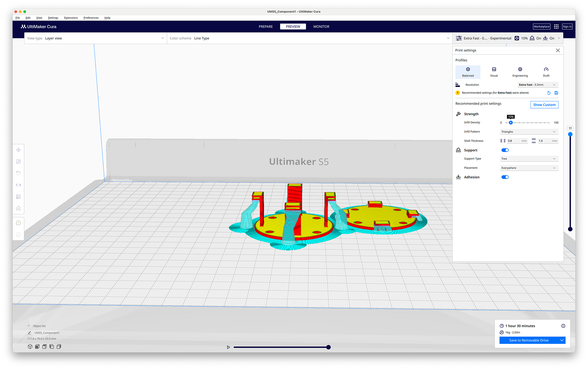Open the application switcher grid icon

click(x=556, y=27)
